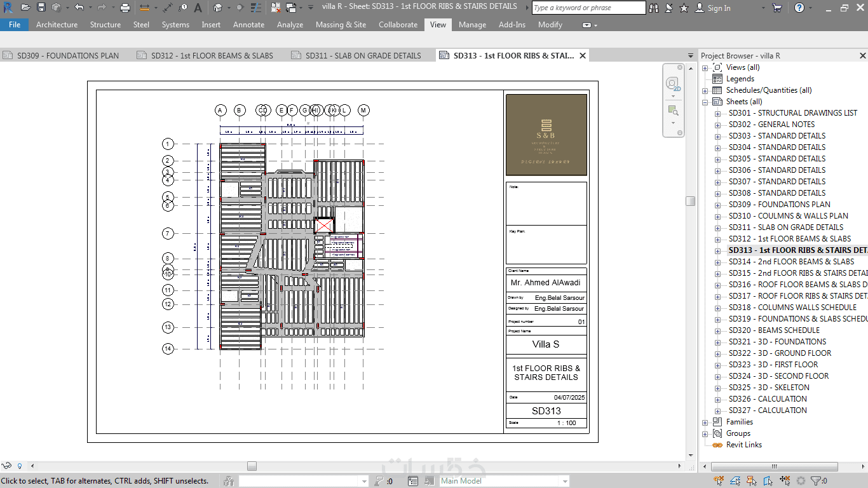The image size is (868, 488).
Task: Open the Revit application menu icon
Action: pos(8,8)
